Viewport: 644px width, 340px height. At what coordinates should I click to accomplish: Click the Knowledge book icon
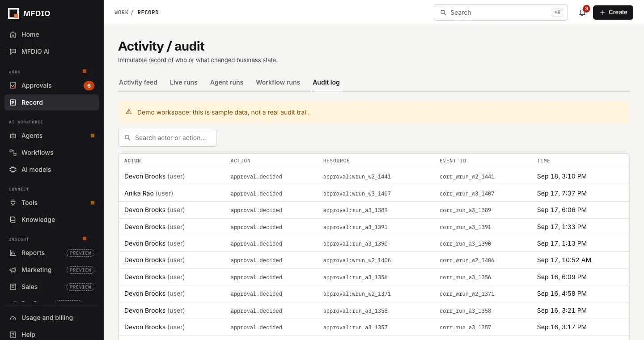coord(13,220)
